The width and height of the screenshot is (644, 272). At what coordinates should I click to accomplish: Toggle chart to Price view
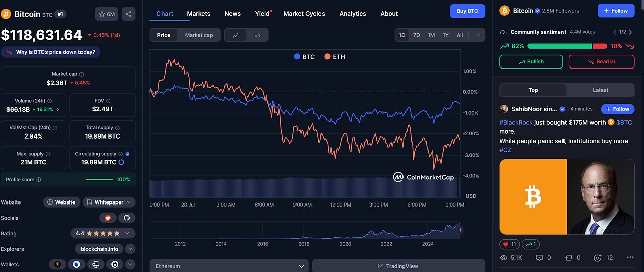pos(164,35)
